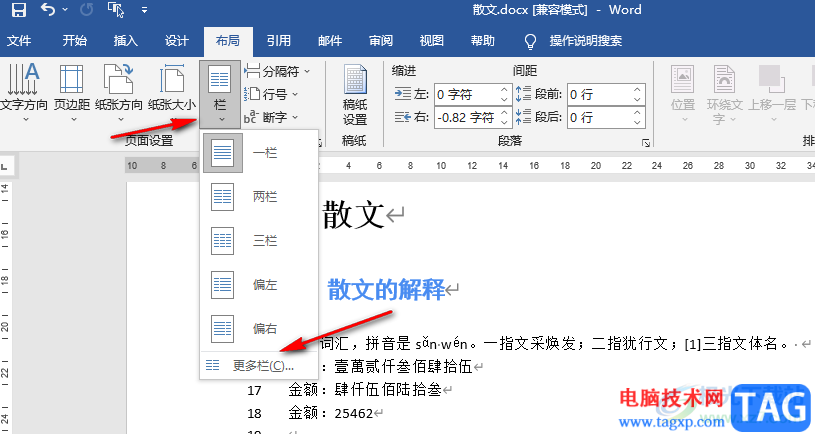Click the Save icon in title bar
The image size is (815, 434).
click(19, 9)
